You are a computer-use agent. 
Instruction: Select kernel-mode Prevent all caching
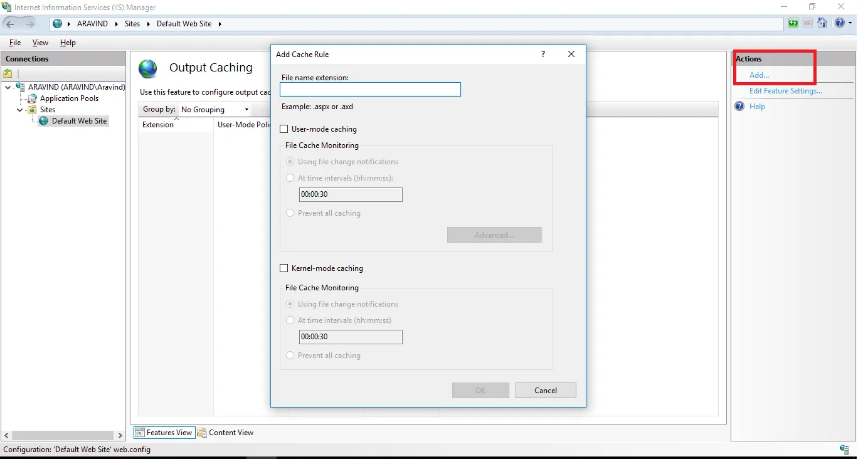click(x=290, y=356)
